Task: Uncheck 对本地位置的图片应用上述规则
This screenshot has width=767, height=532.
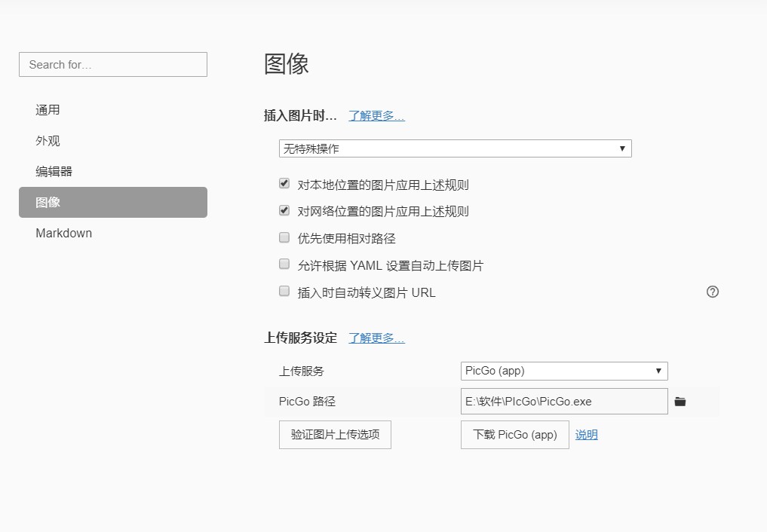Action: (284, 183)
